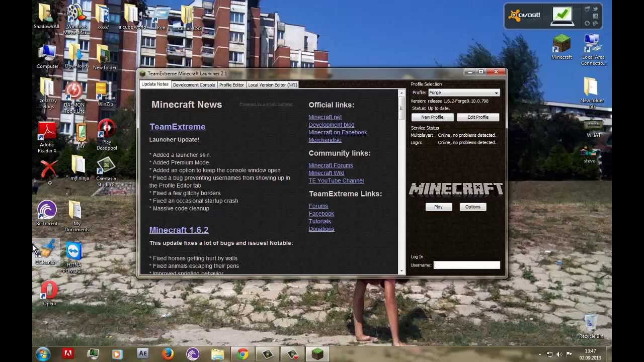Open the Donations link
Screen dimensions: 644x362
321,229
